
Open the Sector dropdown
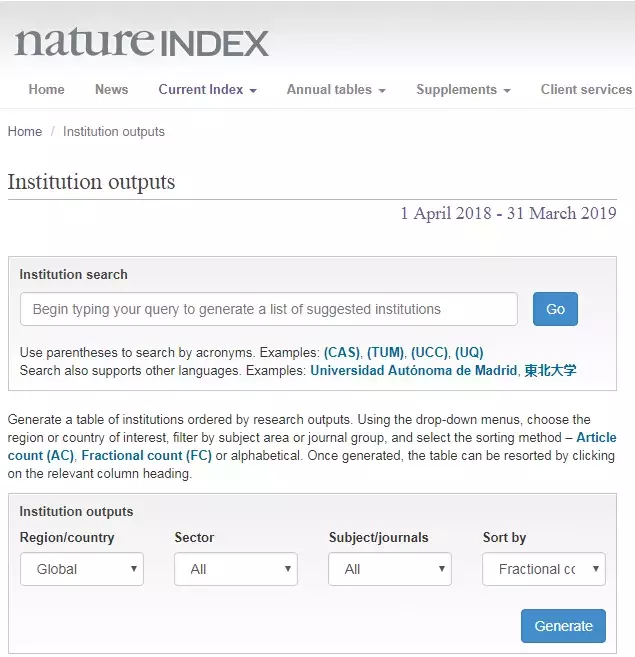[x=236, y=569]
